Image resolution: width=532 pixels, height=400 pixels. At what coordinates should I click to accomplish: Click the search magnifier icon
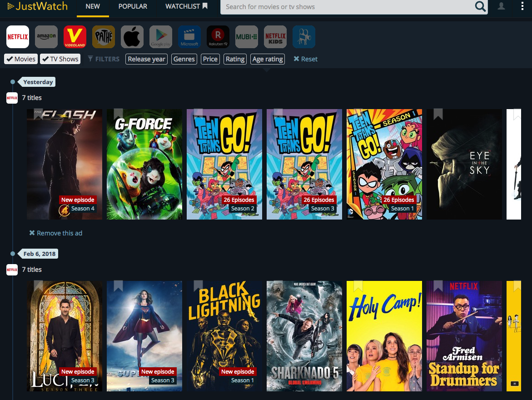click(x=480, y=7)
